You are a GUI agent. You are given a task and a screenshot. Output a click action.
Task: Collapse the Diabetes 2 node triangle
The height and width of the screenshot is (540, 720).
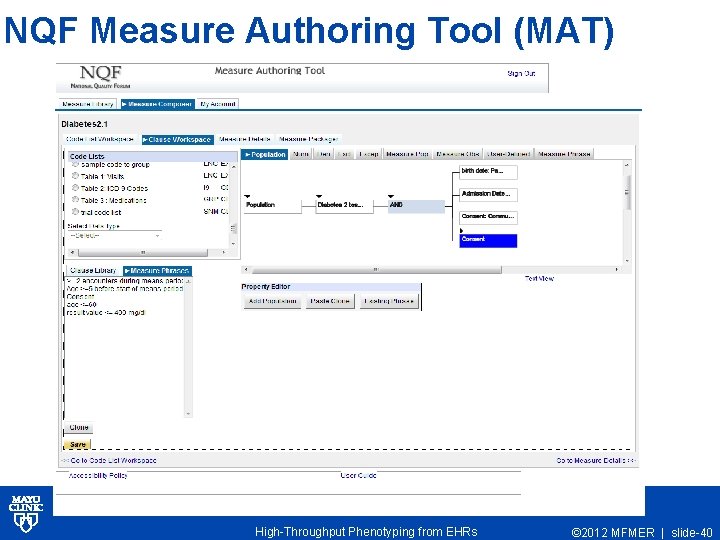[319, 196]
